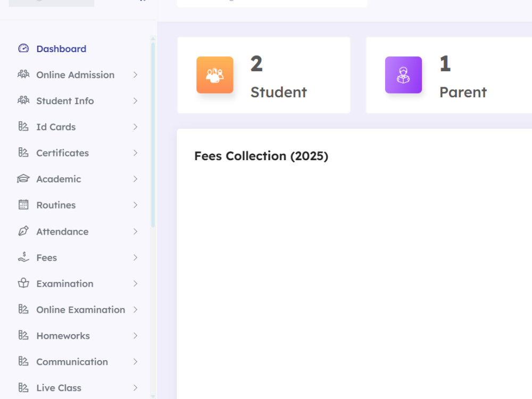Screen dimensions: 532x399
Task: Click the Fees money hand icon
Action: [x=23, y=257]
